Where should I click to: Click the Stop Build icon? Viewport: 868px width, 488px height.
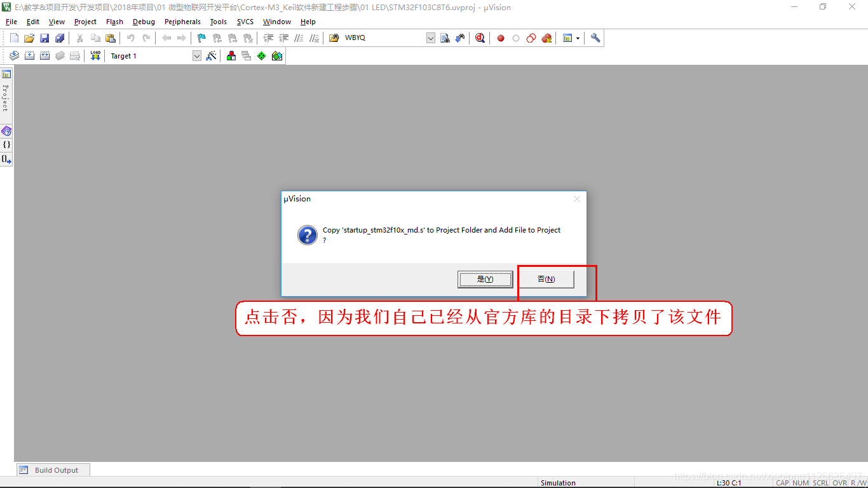click(x=75, y=56)
